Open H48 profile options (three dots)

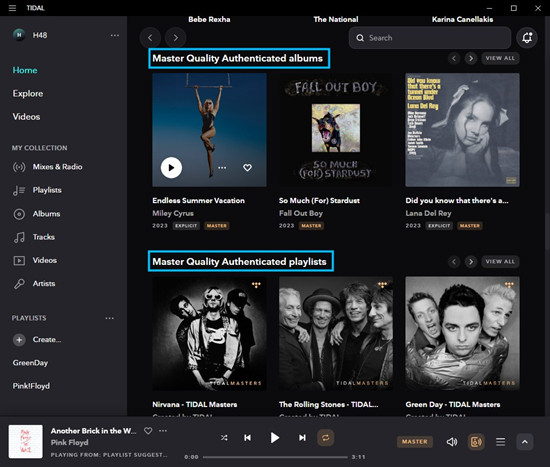point(115,35)
